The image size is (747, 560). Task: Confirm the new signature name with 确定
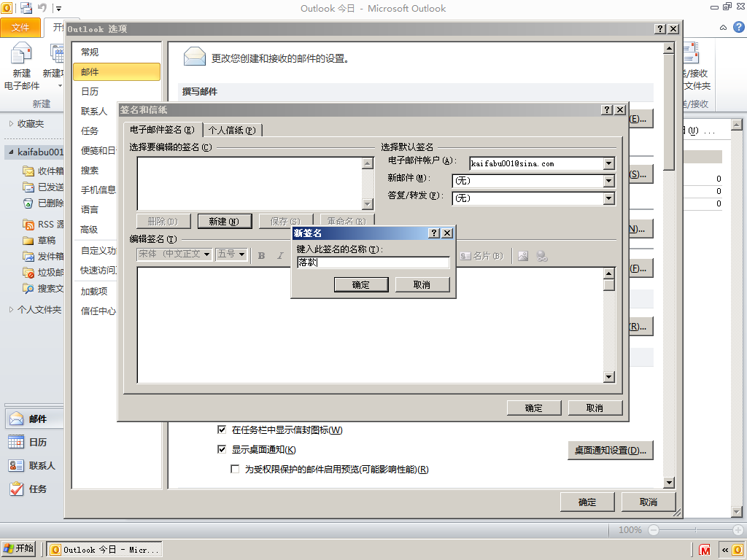pyautogui.click(x=361, y=285)
